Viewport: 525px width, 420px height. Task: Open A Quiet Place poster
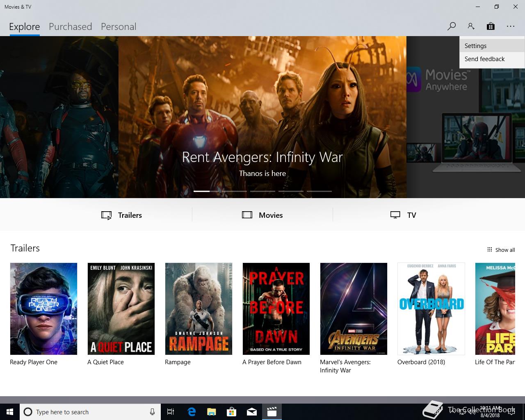pyautogui.click(x=121, y=309)
